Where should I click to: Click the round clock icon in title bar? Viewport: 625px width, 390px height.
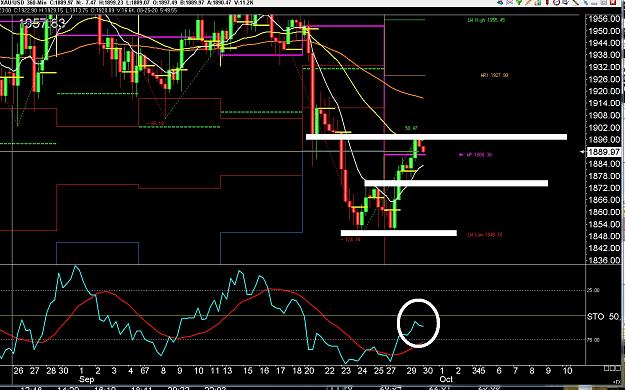(x=556, y=2)
